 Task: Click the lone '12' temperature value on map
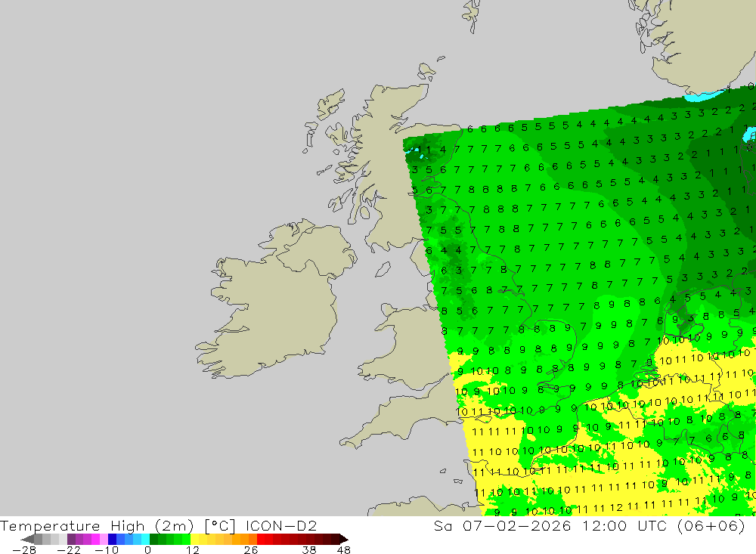coord(615,506)
